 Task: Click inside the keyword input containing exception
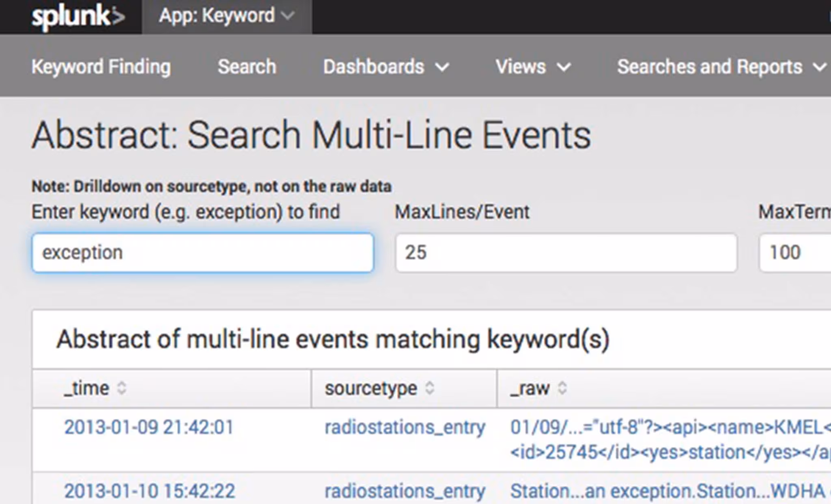(x=202, y=252)
